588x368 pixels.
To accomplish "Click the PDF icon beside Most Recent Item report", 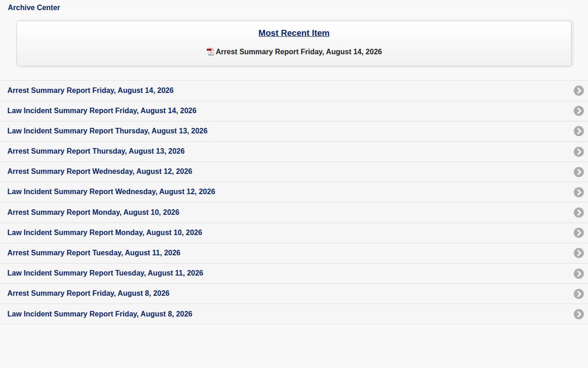I will (210, 52).
